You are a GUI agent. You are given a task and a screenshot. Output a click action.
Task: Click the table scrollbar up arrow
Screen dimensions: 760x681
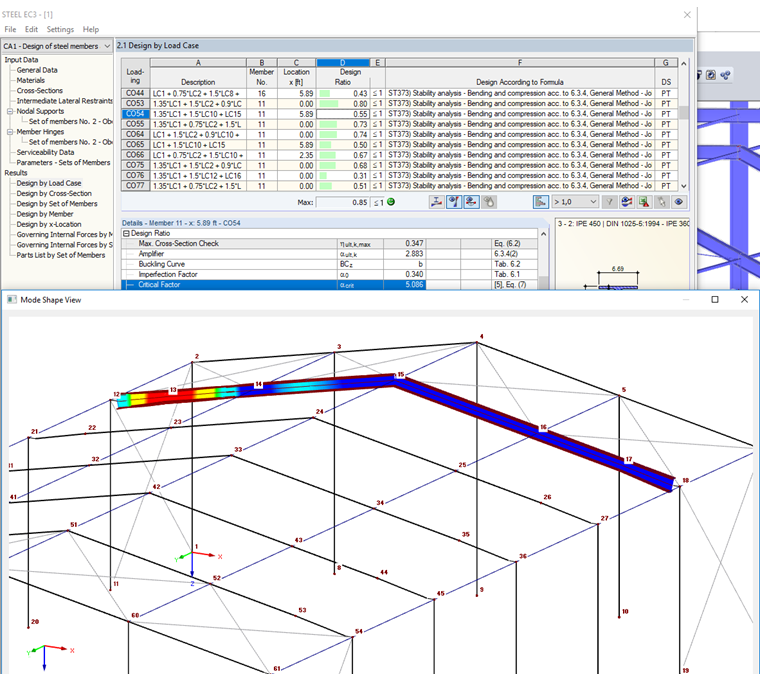pos(683,63)
